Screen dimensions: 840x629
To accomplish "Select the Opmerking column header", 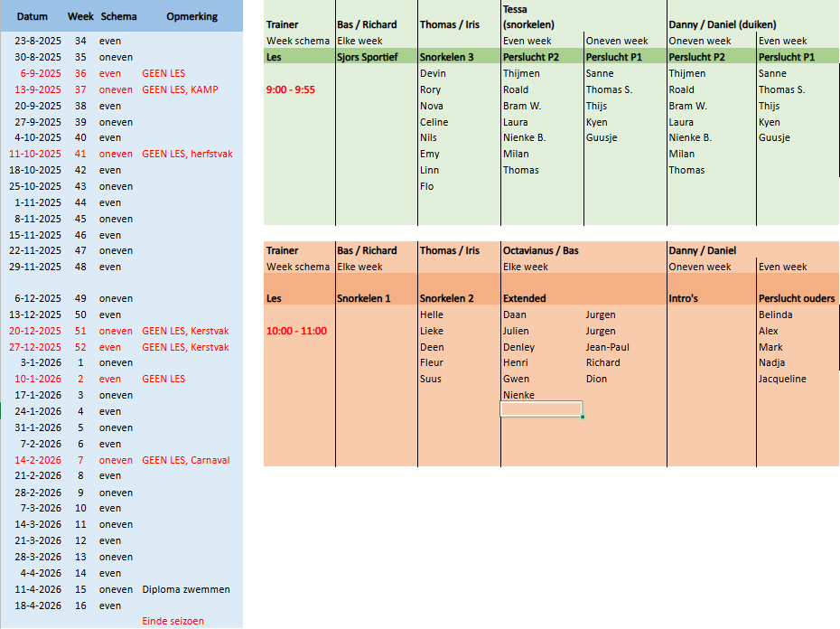I will pyautogui.click(x=191, y=16).
